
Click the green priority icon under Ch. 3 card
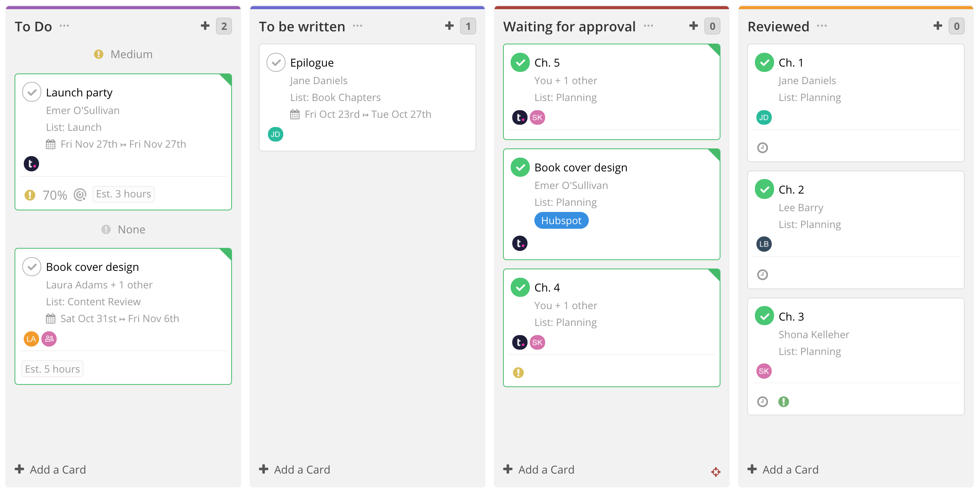tap(784, 402)
